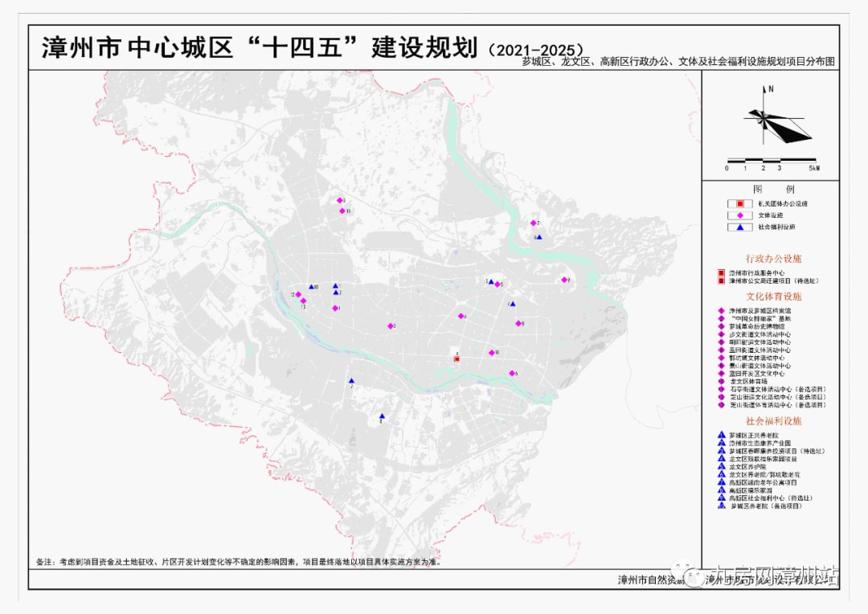Click the red square 机关团体办公设施 legend swatch
Image resolution: width=868 pixels, height=614 pixels.
pyautogui.click(x=740, y=204)
